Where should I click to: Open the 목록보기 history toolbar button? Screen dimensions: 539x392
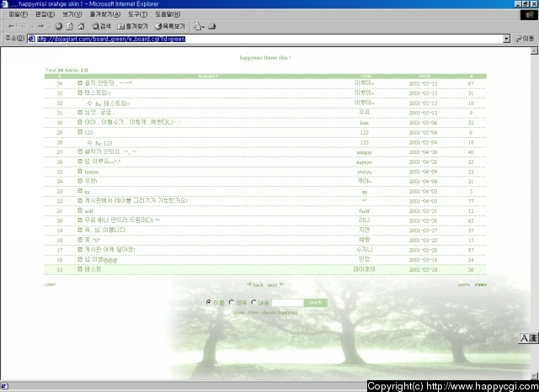coord(169,26)
